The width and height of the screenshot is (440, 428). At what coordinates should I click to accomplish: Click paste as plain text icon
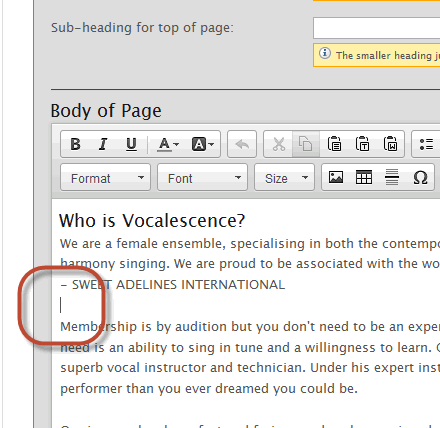click(x=362, y=144)
